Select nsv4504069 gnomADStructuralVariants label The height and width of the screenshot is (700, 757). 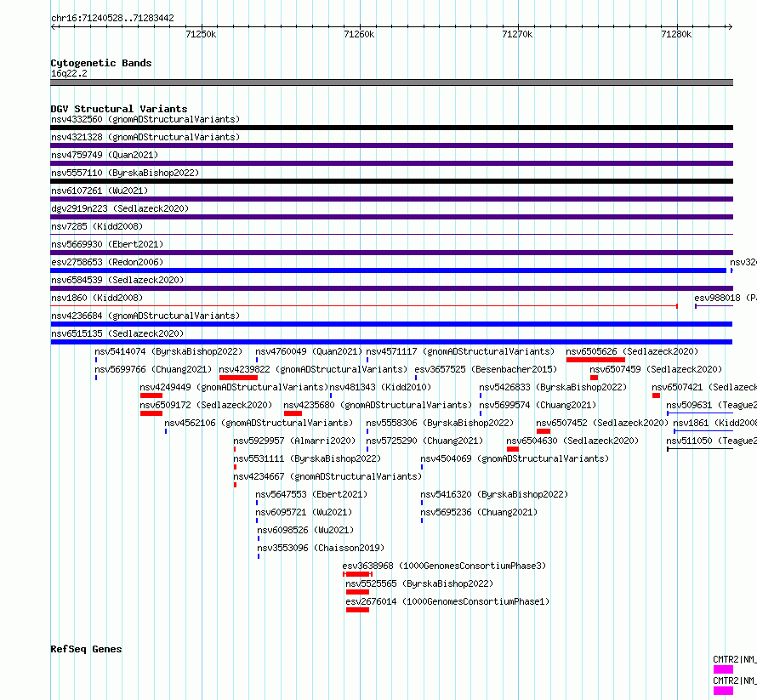pos(515,458)
